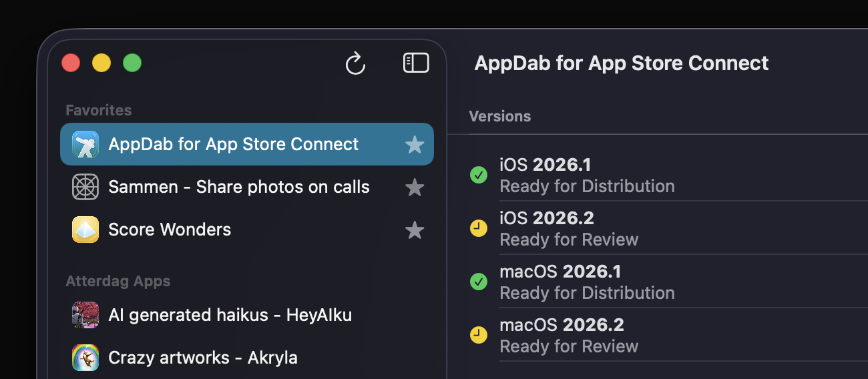Select Sammen - Share photos on calls
Screen dimensions: 868x379
click(247, 187)
